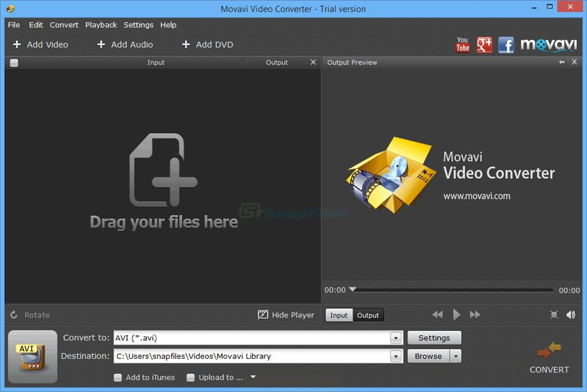Image resolution: width=587 pixels, height=392 pixels.
Task: Switch to the Output preview tab
Action: click(x=368, y=315)
